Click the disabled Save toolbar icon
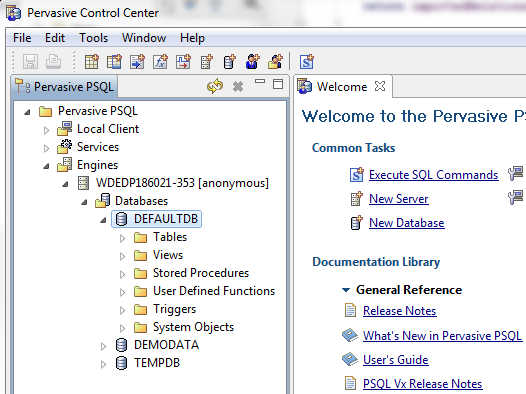This screenshot has width=526, height=394. click(x=30, y=62)
